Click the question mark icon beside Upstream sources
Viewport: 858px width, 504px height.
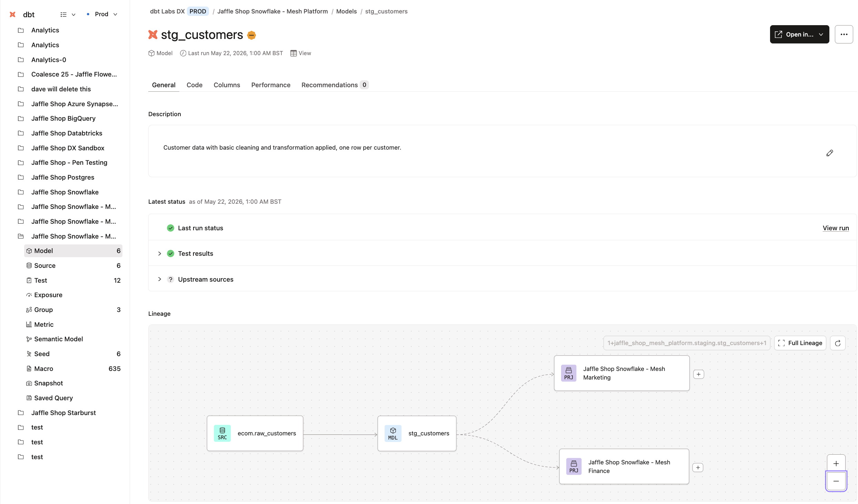pyautogui.click(x=171, y=279)
